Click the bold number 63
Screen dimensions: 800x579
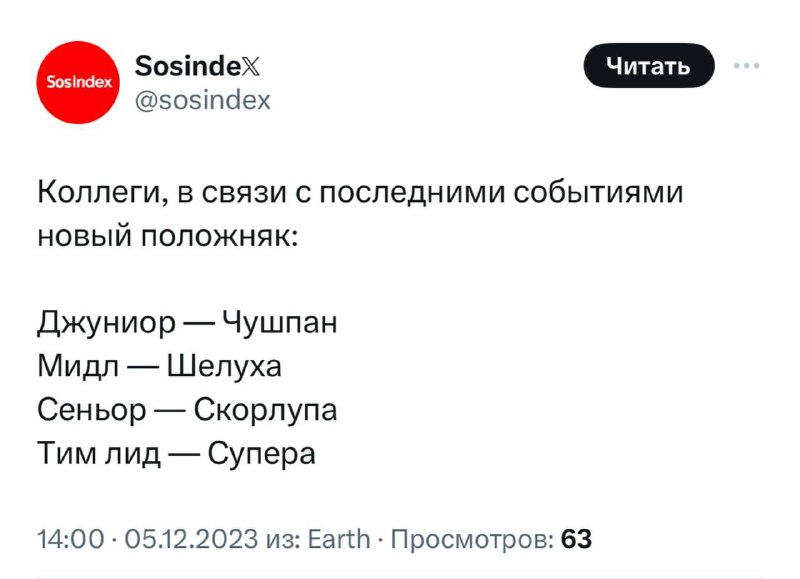coord(577,539)
